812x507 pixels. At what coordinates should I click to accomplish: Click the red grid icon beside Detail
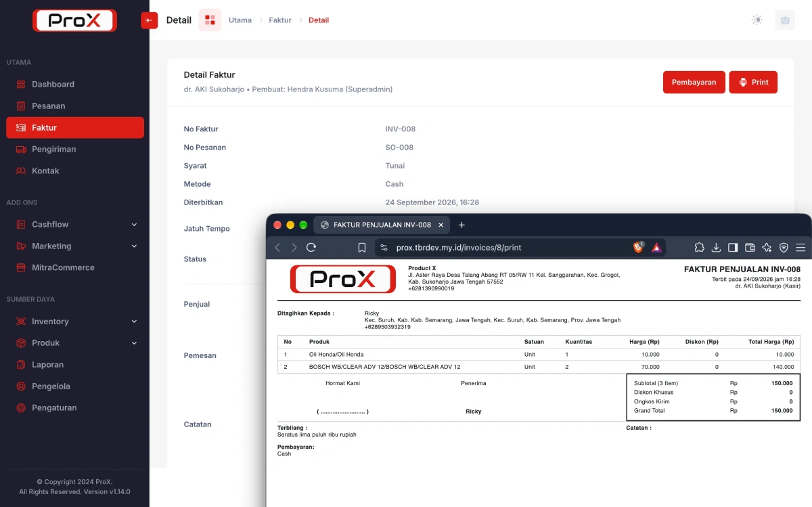pos(210,20)
